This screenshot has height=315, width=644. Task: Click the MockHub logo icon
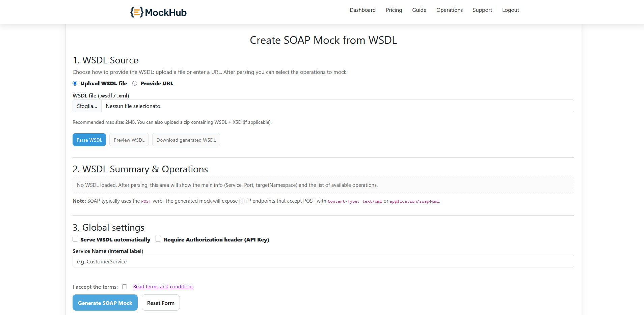tap(136, 12)
